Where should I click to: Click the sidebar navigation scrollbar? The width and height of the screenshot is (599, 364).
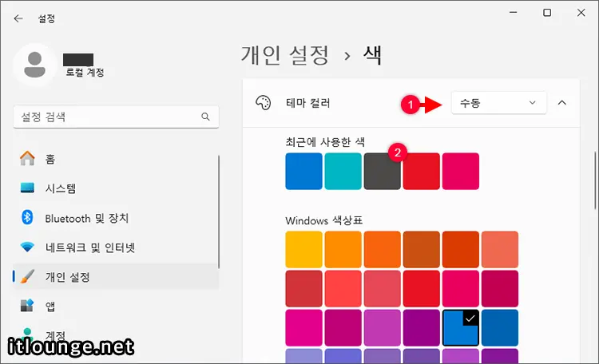tap(219, 212)
